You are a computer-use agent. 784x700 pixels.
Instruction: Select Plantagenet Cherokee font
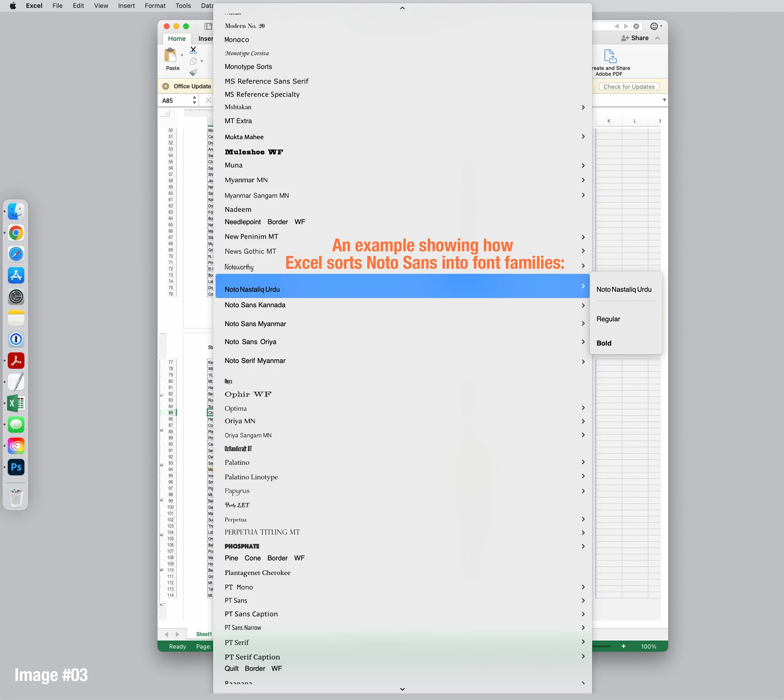click(x=402, y=573)
